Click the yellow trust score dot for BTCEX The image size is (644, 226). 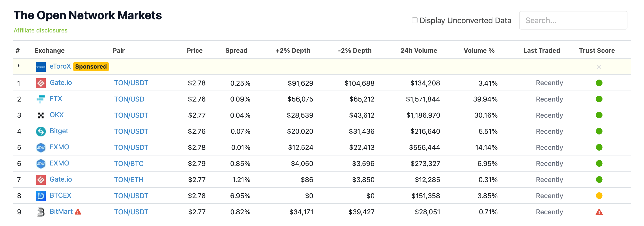(599, 195)
